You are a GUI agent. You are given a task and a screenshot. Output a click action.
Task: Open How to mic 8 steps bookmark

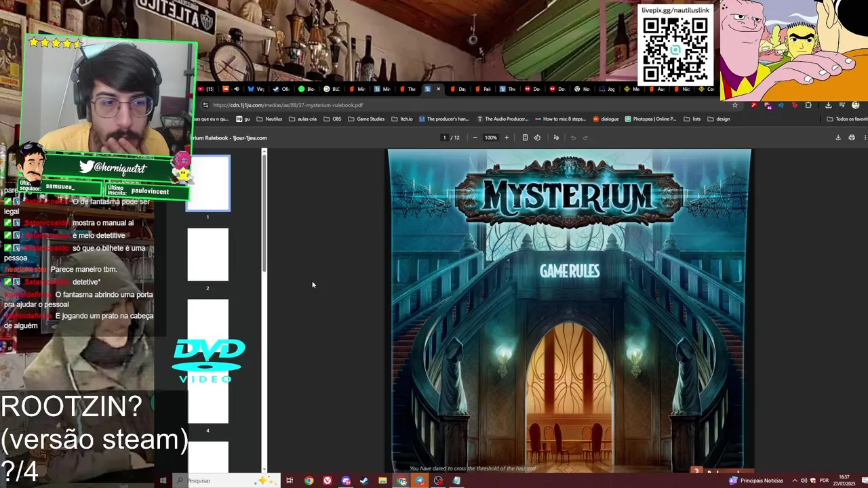[x=560, y=119]
